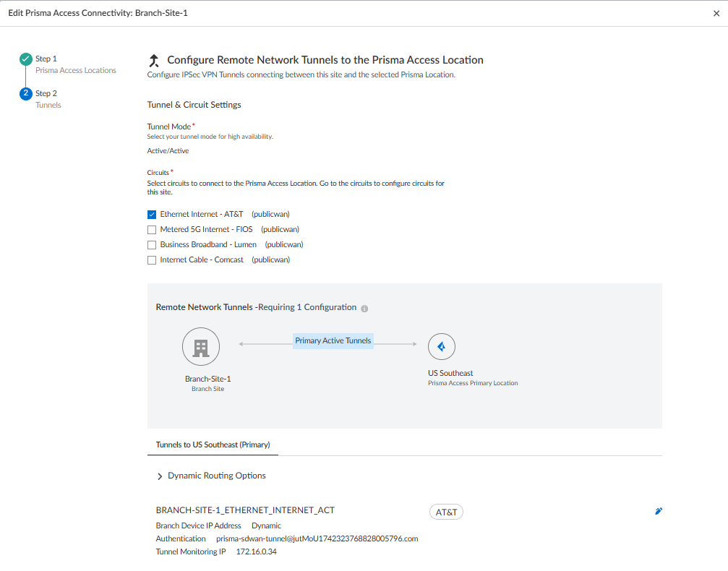This screenshot has height=571, width=728.
Task: Click the US Southeast Prisma Access icon
Action: [441, 347]
